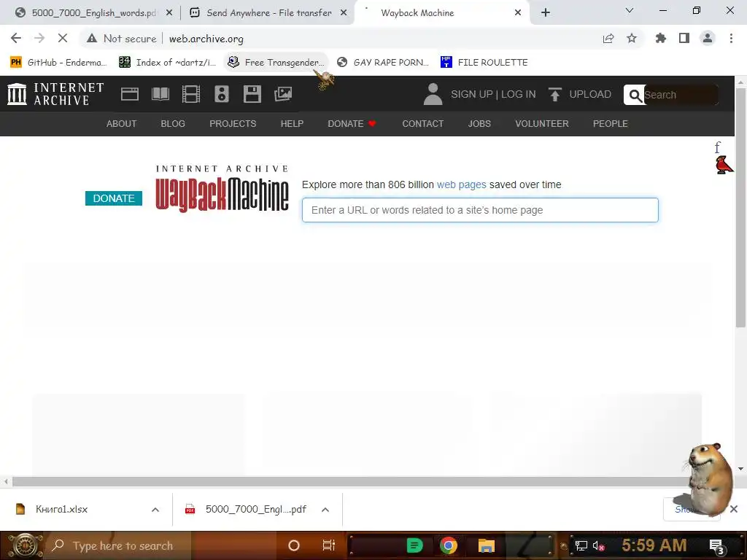This screenshot has width=747, height=560.
Task: Open the FILE ROULETTE bookmark
Action: pyautogui.click(x=484, y=63)
